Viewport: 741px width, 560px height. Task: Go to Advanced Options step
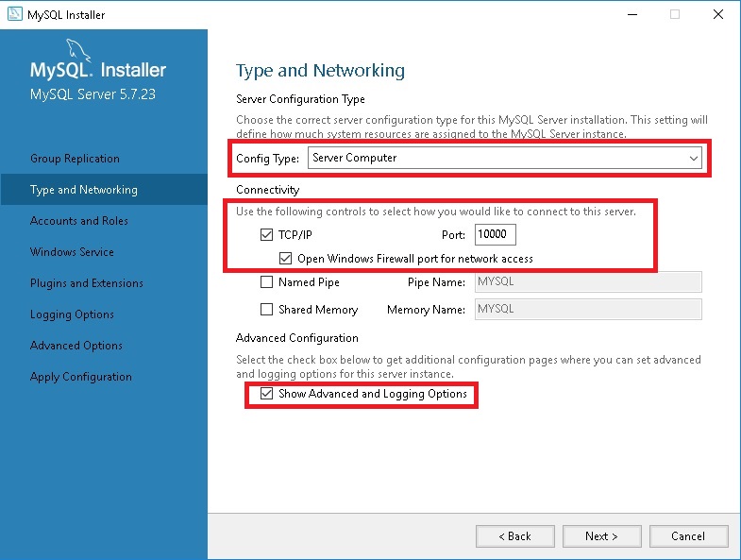[76, 346]
